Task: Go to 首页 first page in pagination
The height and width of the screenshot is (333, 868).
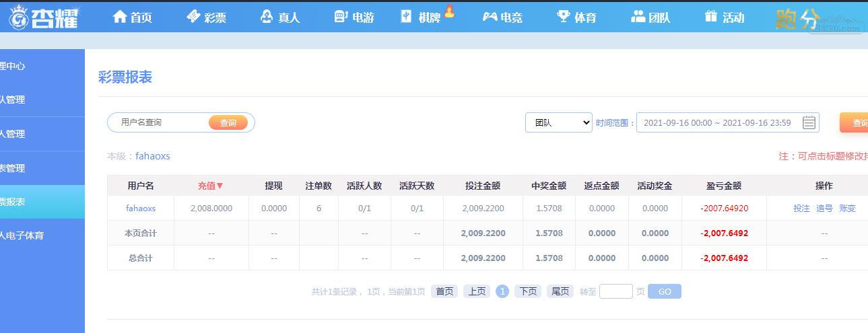Action: click(x=444, y=291)
